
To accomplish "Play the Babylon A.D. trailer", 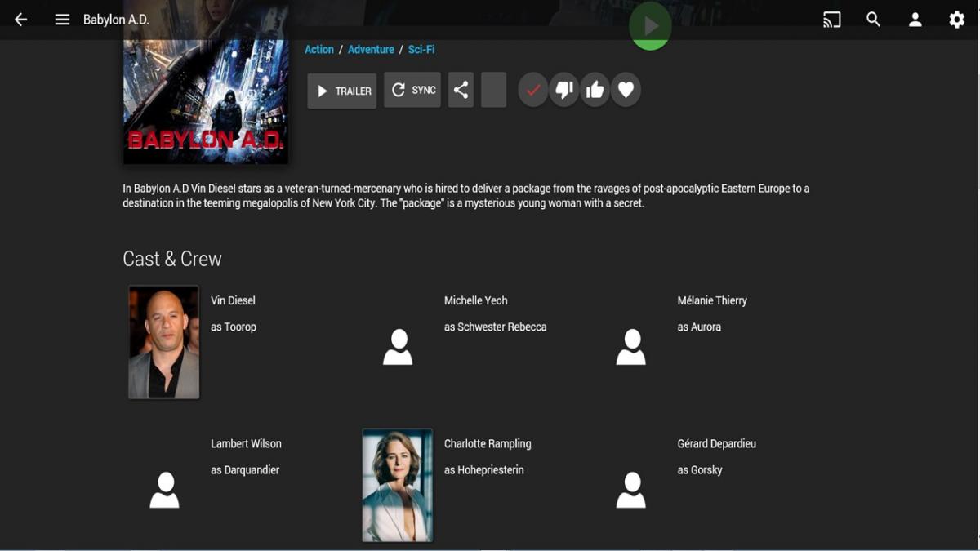I will pos(342,91).
